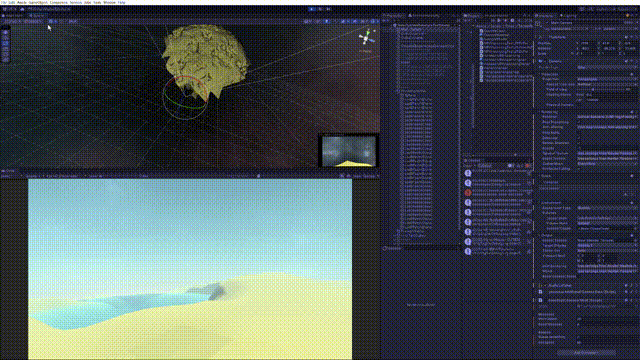Open the Window menu
Viewport: 640px width, 360px height.
click(x=109, y=2)
